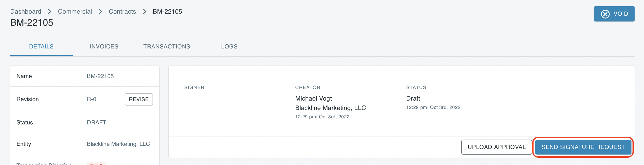Image resolution: width=644 pixels, height=165 pixels.
Task: Open the Contracts breadcrumb link
Action: [122, 12]
